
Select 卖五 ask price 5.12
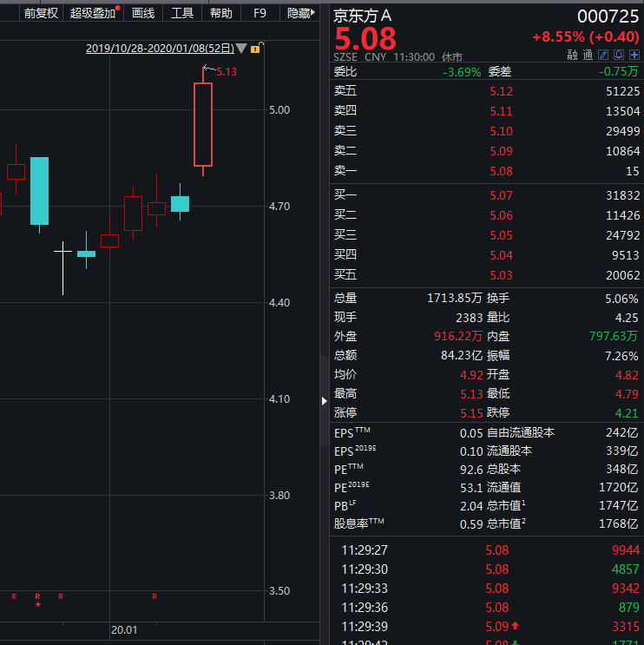click(x=501, y=91)
